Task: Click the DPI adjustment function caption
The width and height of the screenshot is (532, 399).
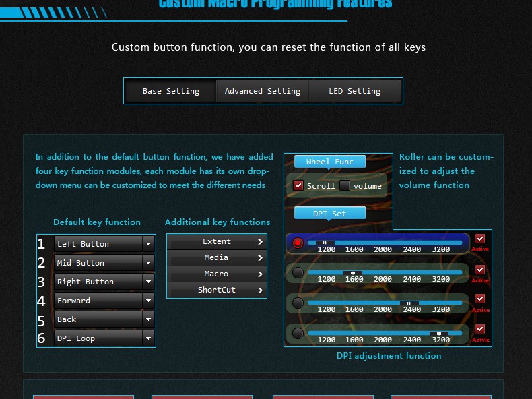Action: [x=389, y=356]
